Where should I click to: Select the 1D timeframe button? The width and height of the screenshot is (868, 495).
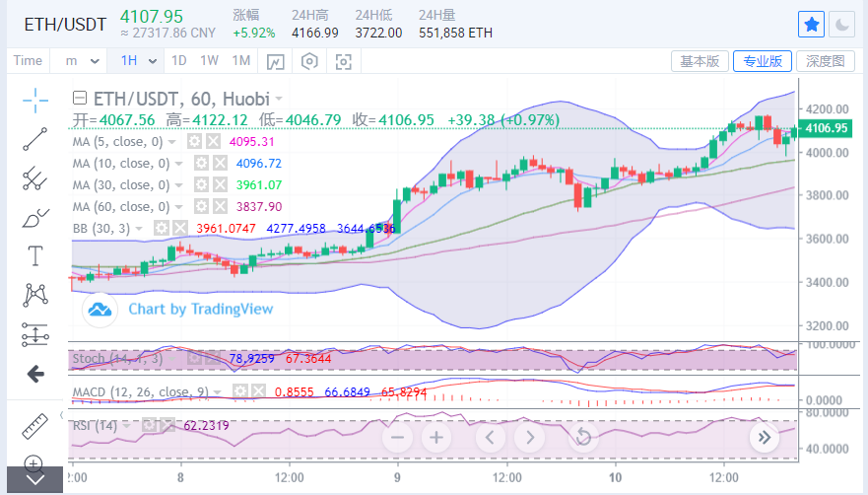[179, 61]
